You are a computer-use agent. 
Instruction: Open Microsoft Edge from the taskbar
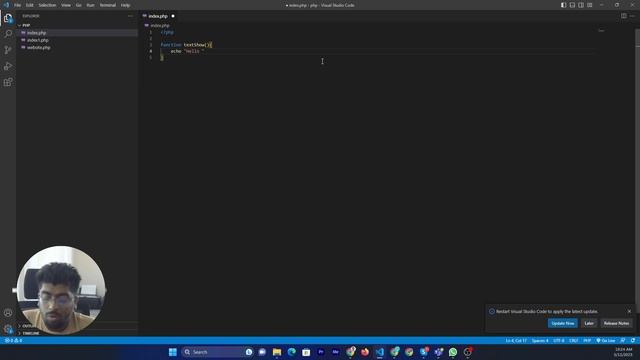point(291,352)
